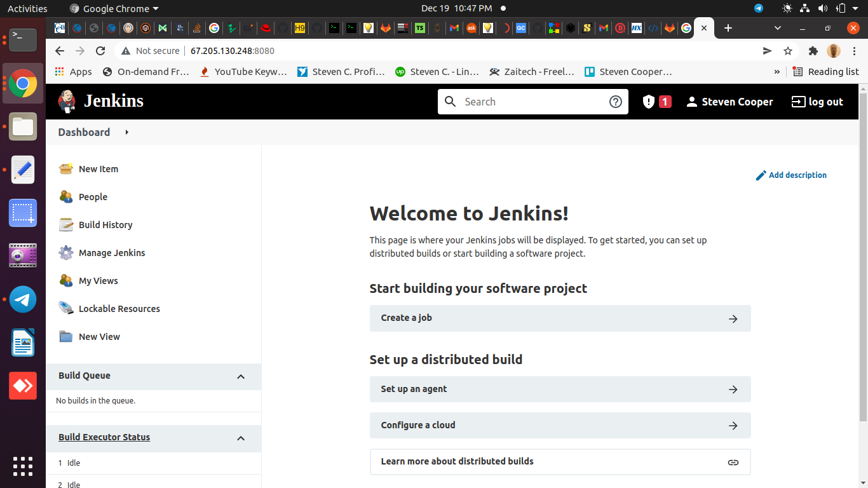
Task: Open the clock showing Dec 19 10:47 PM
Action: click(456, 9)
